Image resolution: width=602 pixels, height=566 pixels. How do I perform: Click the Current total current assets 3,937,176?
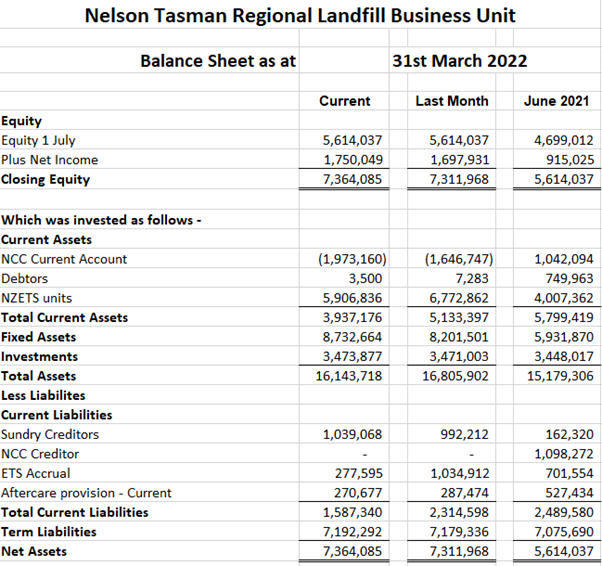pos(352,318)
